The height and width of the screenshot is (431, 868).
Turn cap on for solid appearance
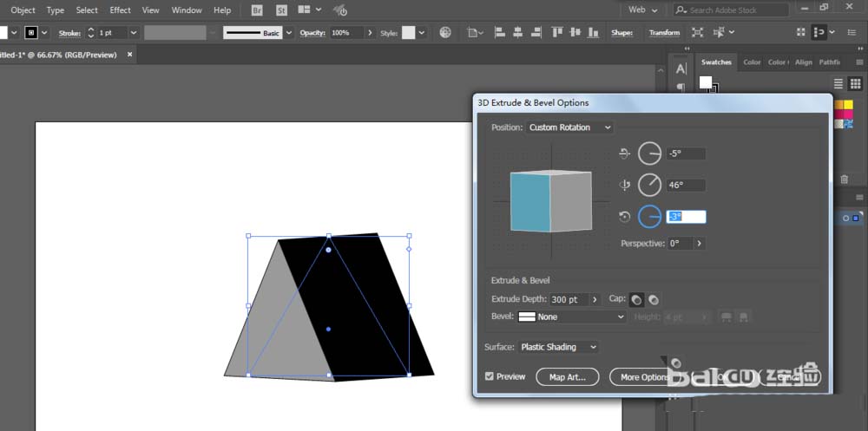(x=636, y=299)
